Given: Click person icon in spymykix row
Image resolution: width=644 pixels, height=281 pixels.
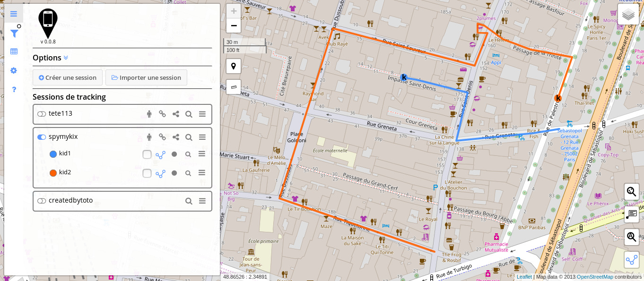Looking at the screenshot, I should point(149,137).
